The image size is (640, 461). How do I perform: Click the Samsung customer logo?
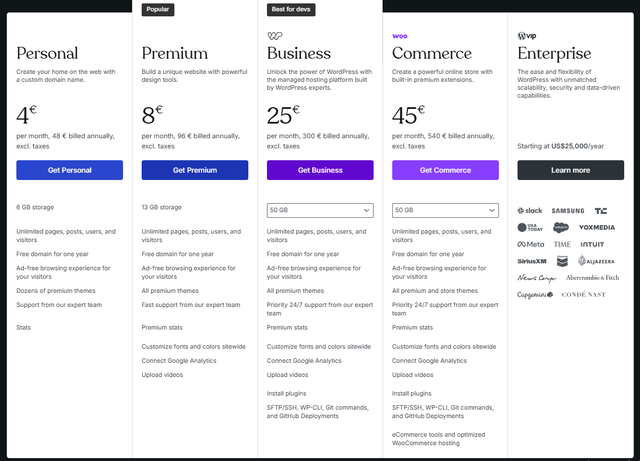[568, 211]
